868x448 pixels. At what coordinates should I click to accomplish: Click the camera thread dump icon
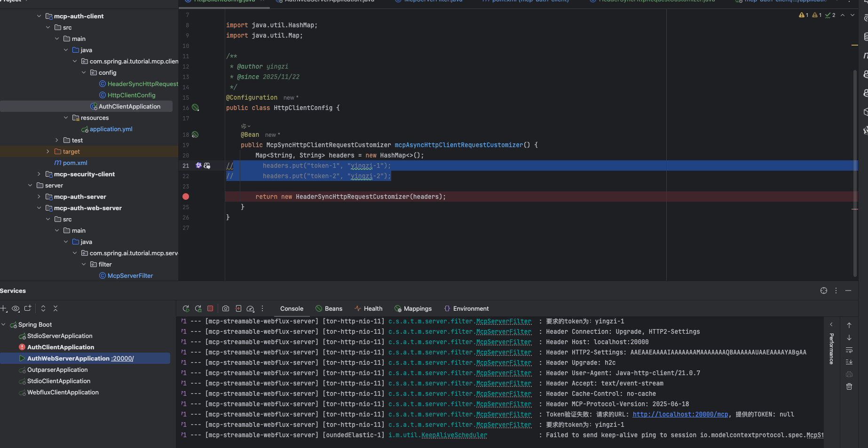226,308
